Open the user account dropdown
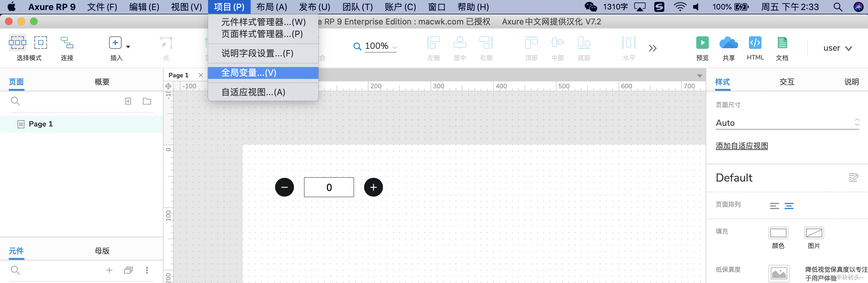 click(837, 48)
